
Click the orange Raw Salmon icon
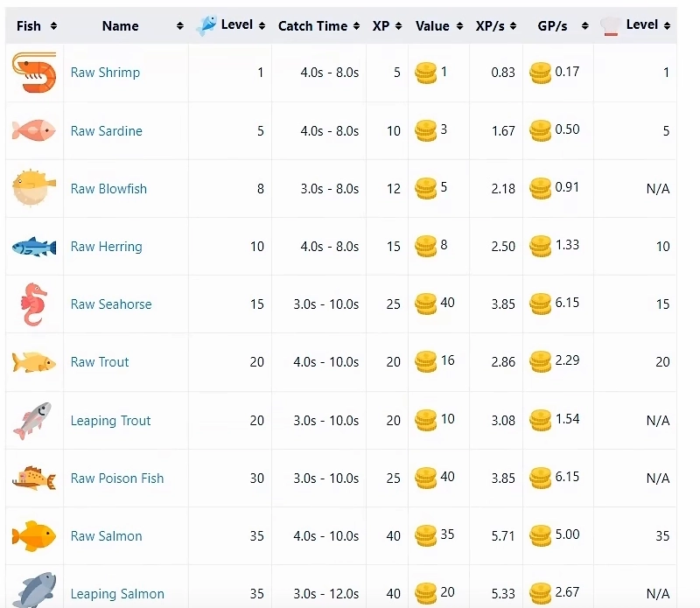tap(34, 536)
